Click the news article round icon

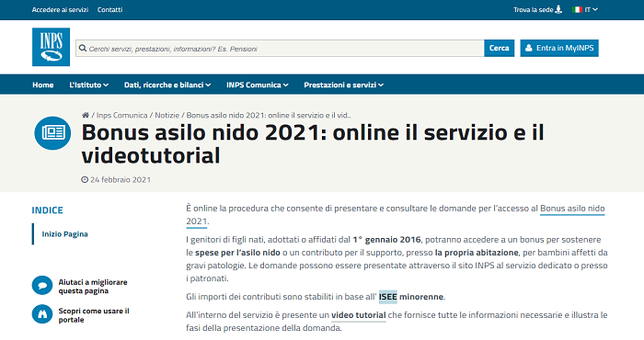tap(52, 133)
